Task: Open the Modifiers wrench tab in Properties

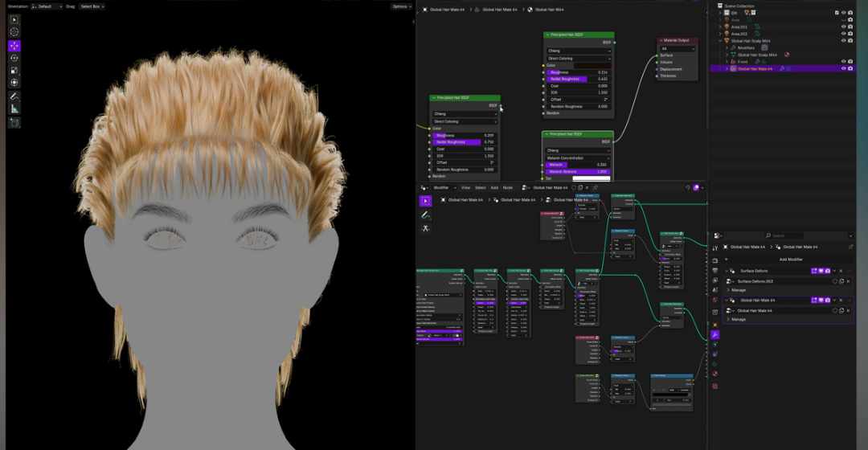Action: [x=714, y=334]
